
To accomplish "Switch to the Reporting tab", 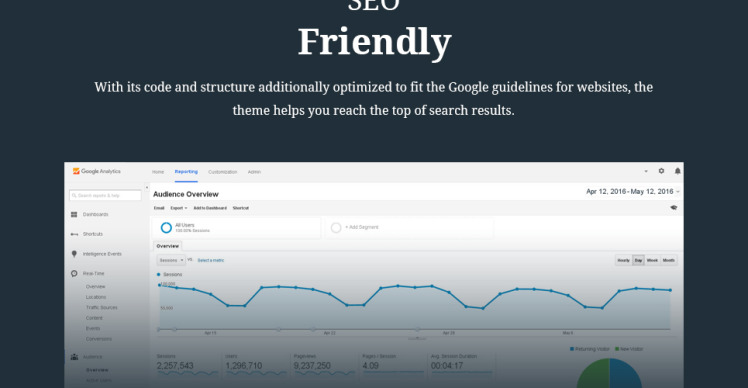I will point(186,172).
